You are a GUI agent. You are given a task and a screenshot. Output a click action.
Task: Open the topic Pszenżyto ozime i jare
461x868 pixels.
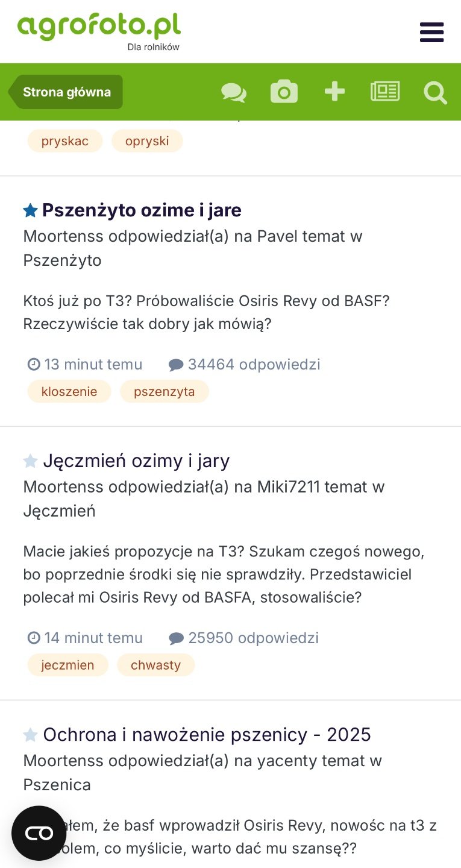142,210
